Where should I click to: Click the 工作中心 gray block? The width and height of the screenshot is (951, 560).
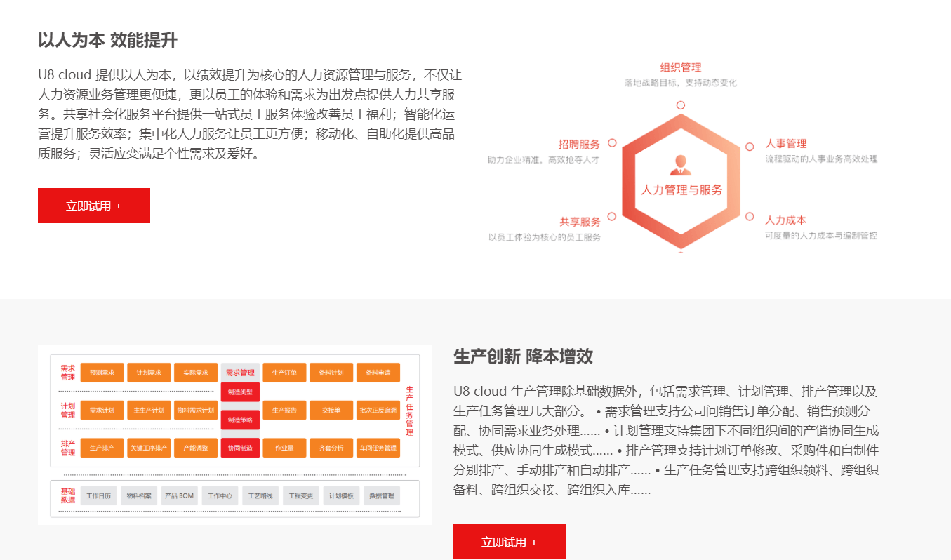click(x=220, y=495)
